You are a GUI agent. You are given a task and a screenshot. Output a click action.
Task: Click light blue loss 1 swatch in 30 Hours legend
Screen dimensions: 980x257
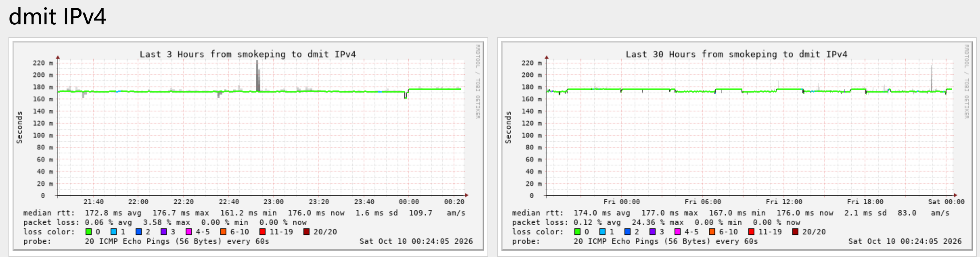point(602,232)
